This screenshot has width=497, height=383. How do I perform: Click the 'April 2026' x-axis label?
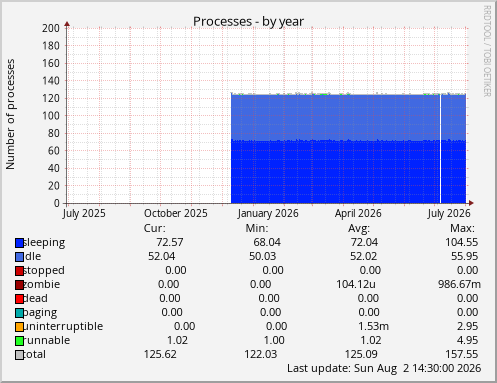(358, 213)
